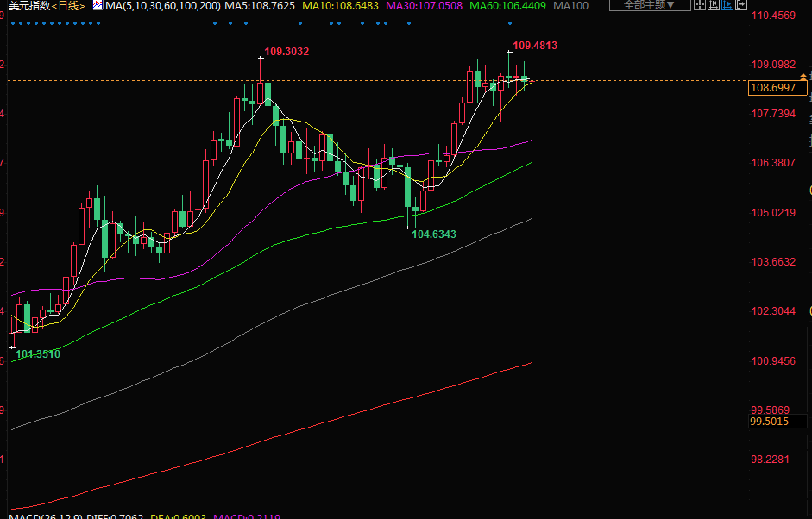The width and height of the screenshot is (812, 519).
Task: Click the 99.5015 price axis marker
Action: [x=769, y=422]
